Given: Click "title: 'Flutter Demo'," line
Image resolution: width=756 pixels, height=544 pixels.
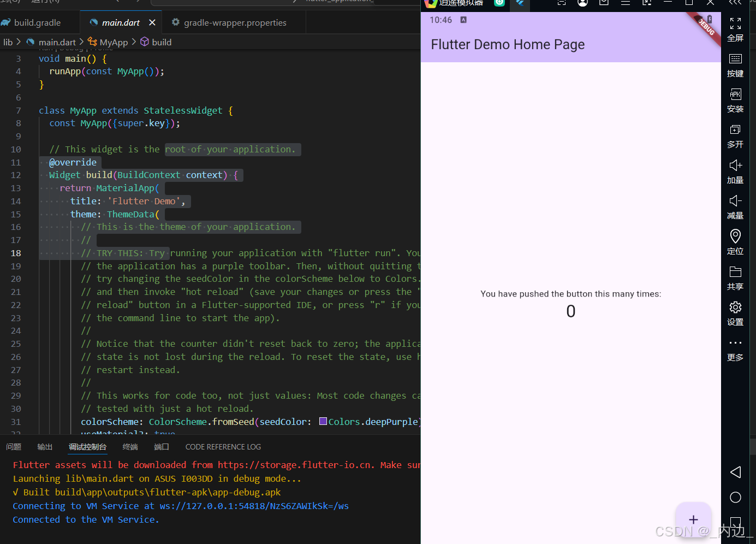Looking at the screenshot, I should [128, 201].
